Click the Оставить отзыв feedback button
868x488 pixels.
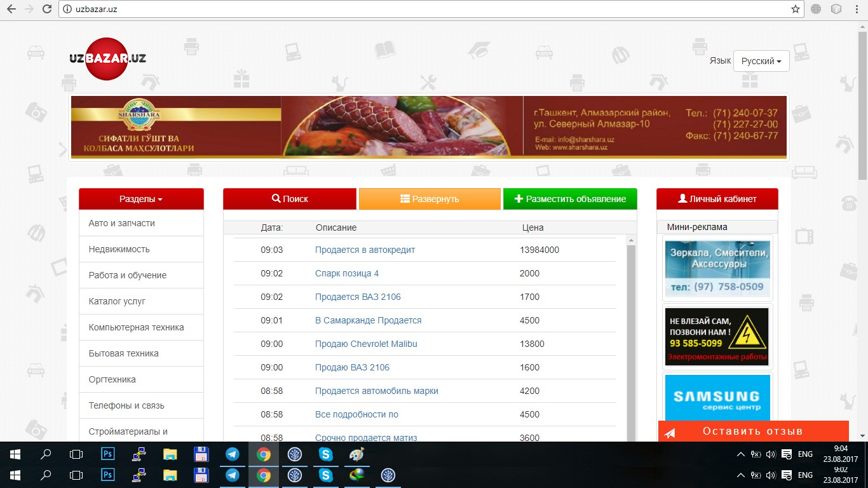[753, 431]
